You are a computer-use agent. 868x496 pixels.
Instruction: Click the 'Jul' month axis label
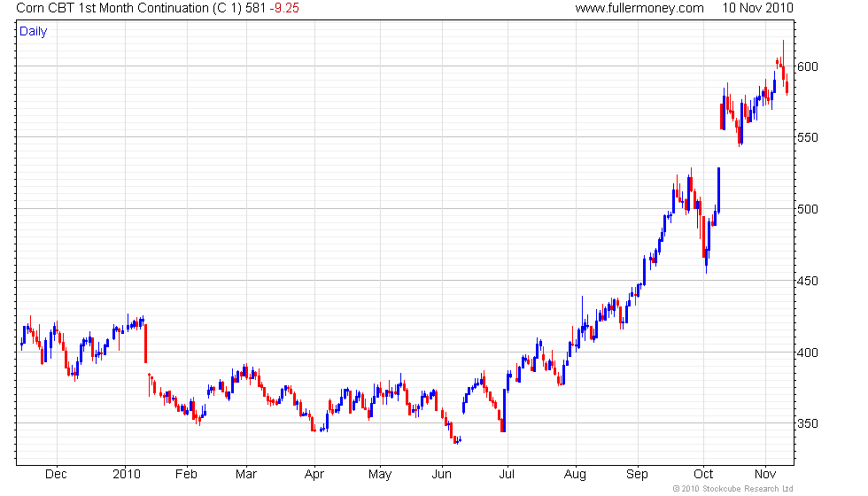tap(507, 475)
